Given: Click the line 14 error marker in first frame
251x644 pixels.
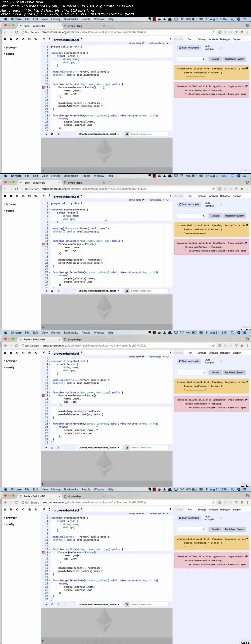Looking at the screenshot, I should click(43, 87).
